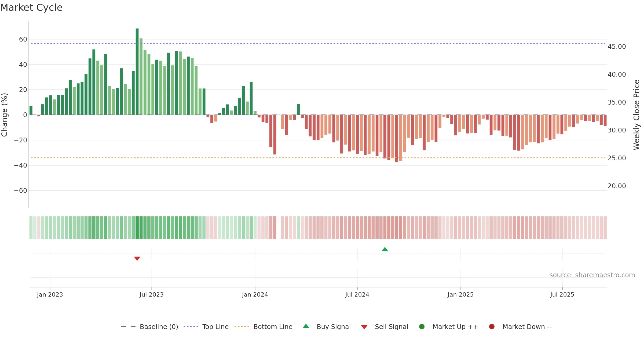The width and height of the screenshot is (644, 362).
Task: Click the 20.00 price tick on right axis
Action: pos(617,186)
